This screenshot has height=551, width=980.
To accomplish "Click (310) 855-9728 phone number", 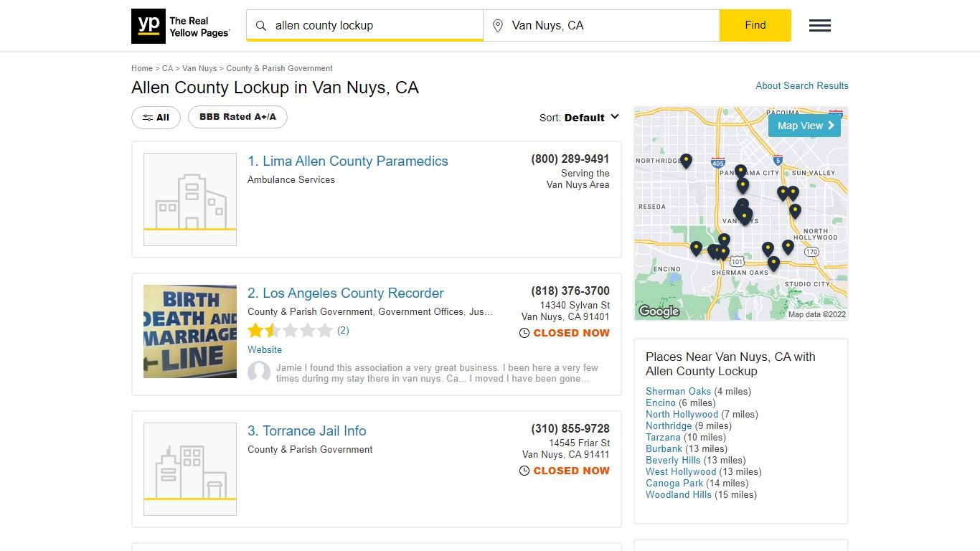I will (570, 429).
